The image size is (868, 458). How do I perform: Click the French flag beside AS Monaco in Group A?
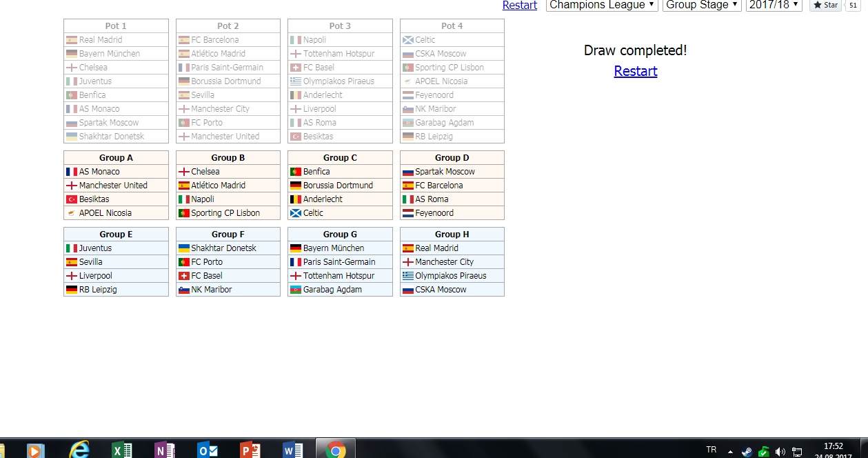tap(71, 172)
